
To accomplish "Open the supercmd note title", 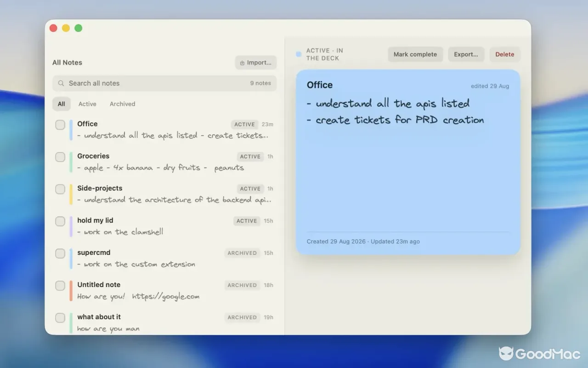I will tap(94, 253).
